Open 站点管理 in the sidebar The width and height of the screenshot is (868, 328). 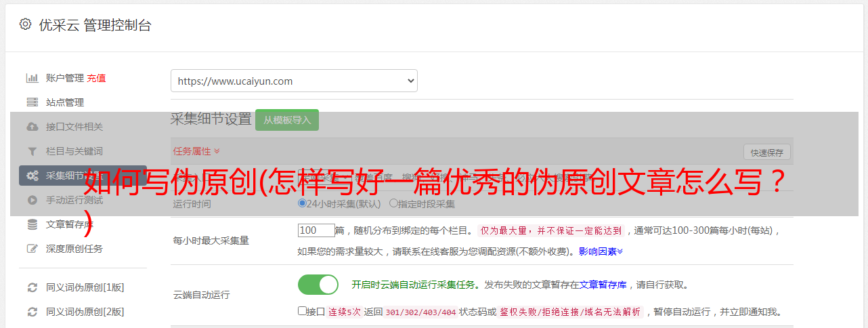click(65, 102)
